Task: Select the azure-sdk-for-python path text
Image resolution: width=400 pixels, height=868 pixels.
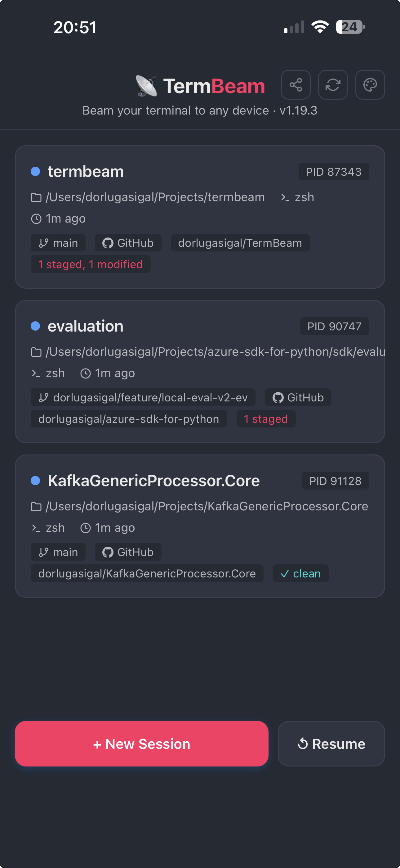Action: pos(216,352)
